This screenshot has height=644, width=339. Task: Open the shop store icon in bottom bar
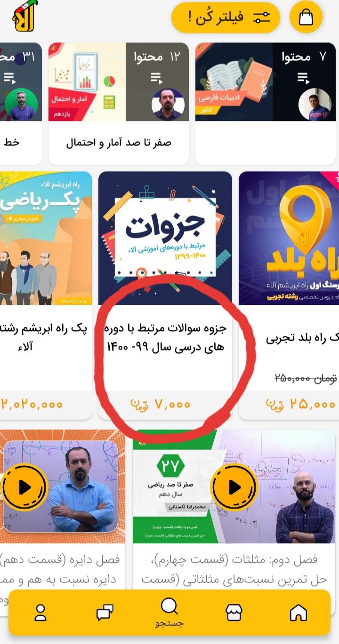(234, 612)
